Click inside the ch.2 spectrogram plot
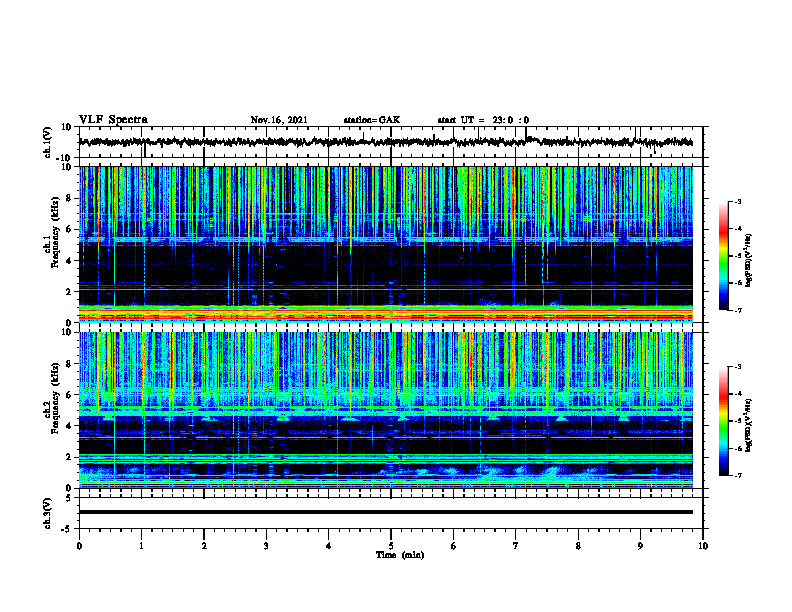The image size is (792, 612). coord(386,410)
